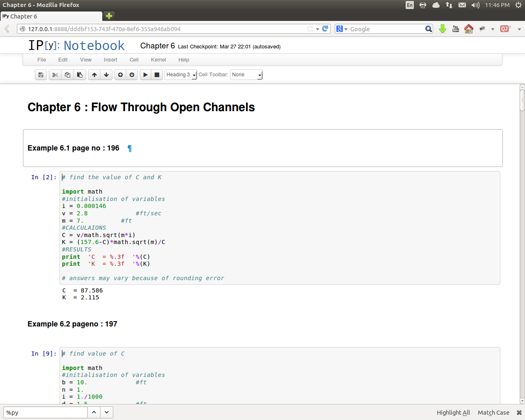Interrupt the kernel with stop icon
525x420 pixels.
(157, 75)
